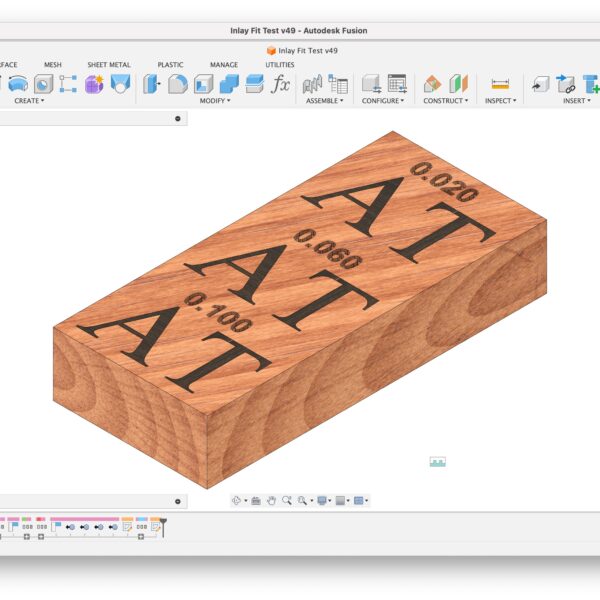Screen dimensions: 600x600
Task: Click the Joint icon in Assemble
Action: tap(313, 84)
